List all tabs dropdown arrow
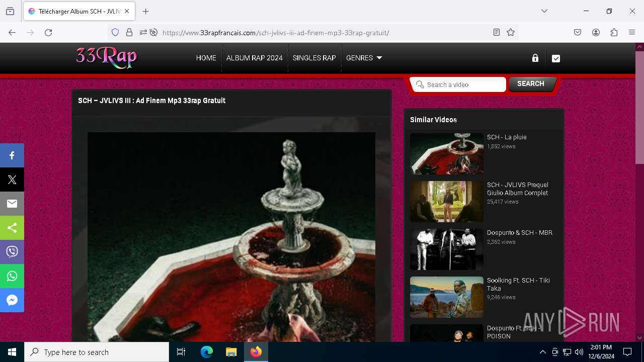The height and width of the screenshot is (362, 644). [x=544, y=11]
